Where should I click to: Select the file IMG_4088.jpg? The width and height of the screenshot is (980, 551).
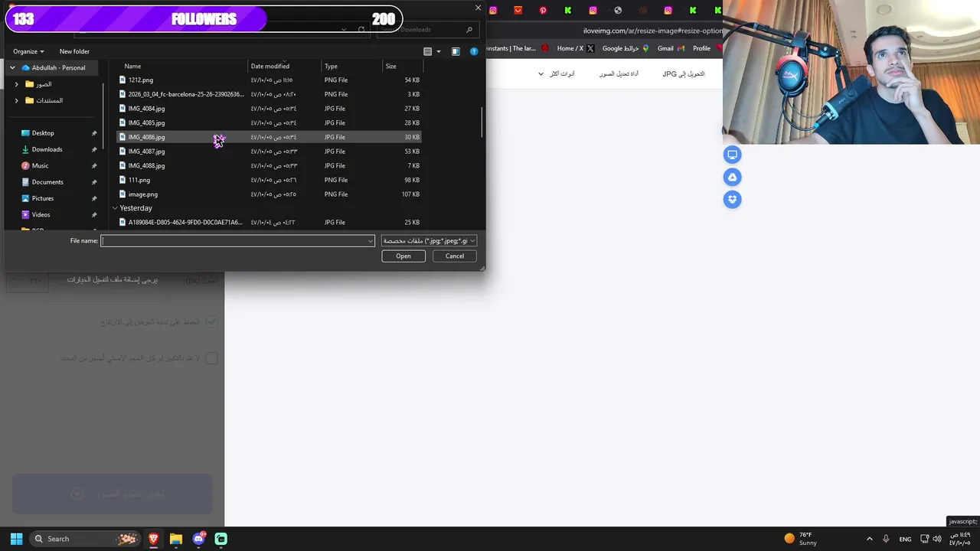pos(268,165)
